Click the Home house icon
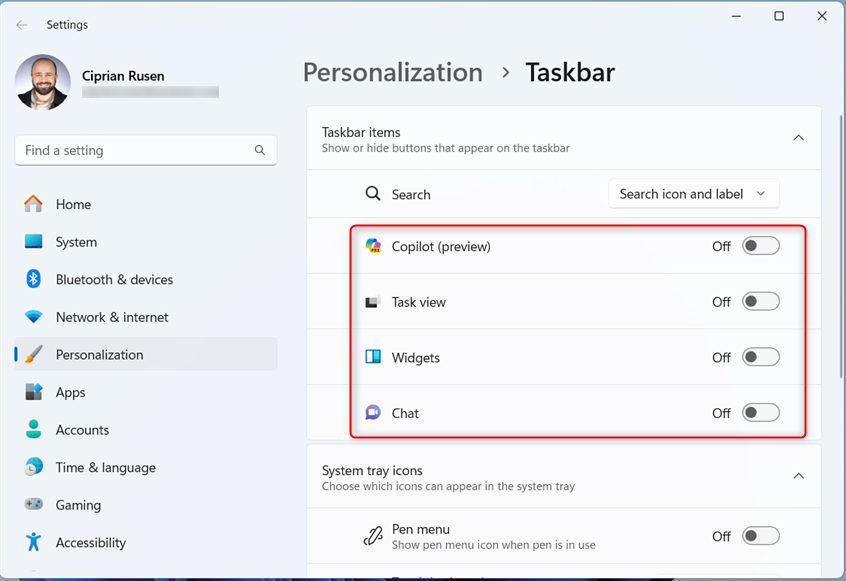 33,204
